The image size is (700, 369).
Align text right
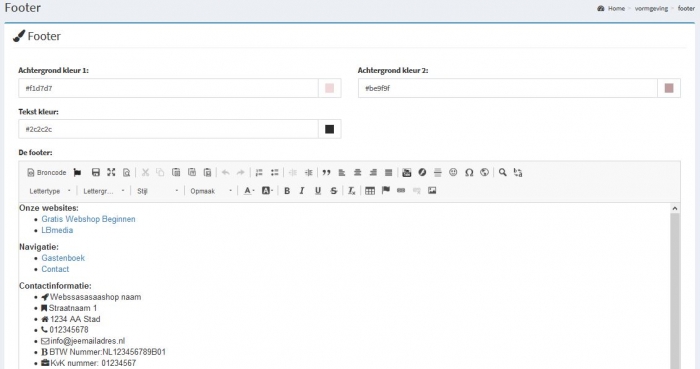click(x=373, y=172)
